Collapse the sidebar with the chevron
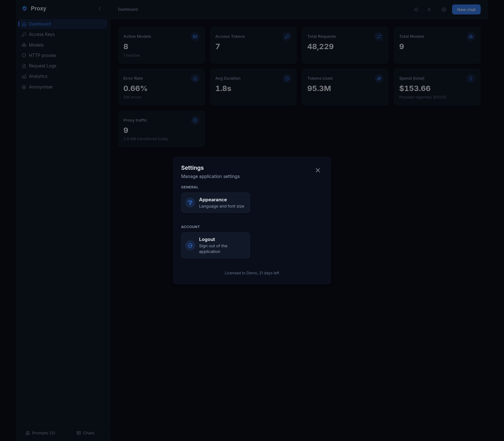The height and width of the screenshot is (441, 504). (100, 9)
